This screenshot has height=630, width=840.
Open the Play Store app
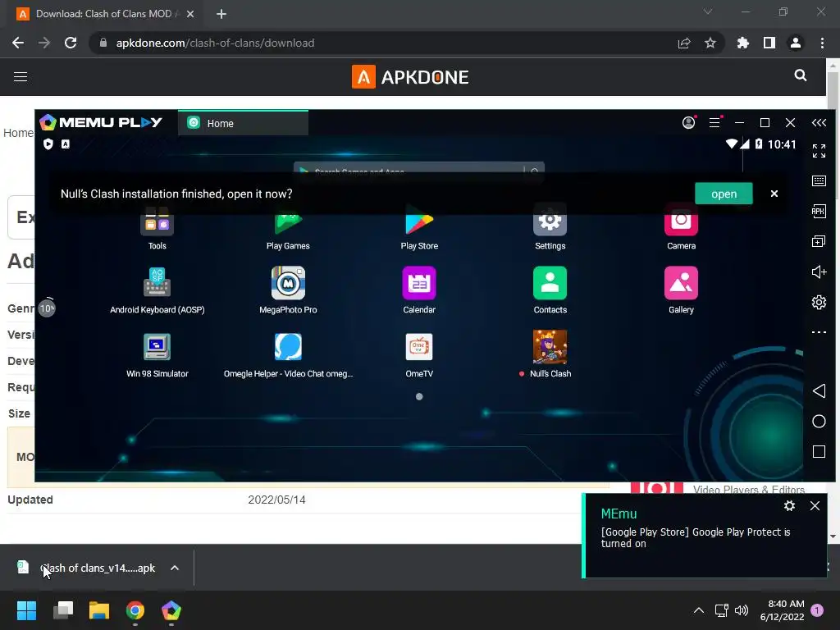pyautogui.click(x=419, y=221)
